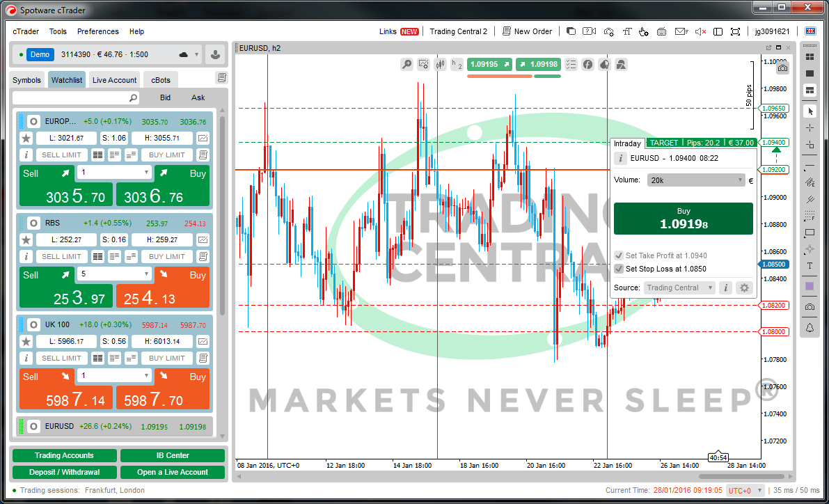The width and height of the screenshot is (829, 504).
Task: Toggle Set Take Profit at 1.0940
Action: tap(619, 255)
